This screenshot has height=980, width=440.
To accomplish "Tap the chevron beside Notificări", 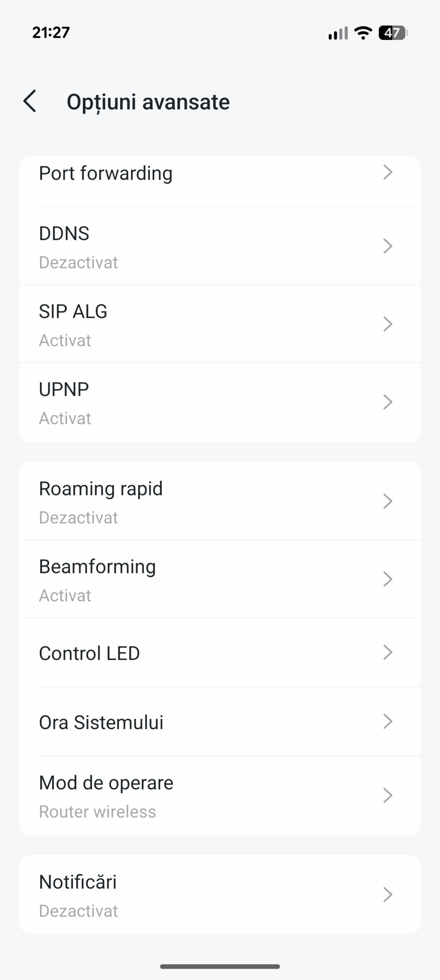I will pos(388,895).
